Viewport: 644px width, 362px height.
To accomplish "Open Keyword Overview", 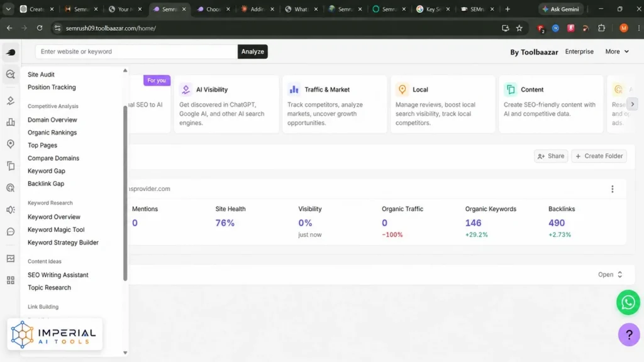I will coord(54,217).
